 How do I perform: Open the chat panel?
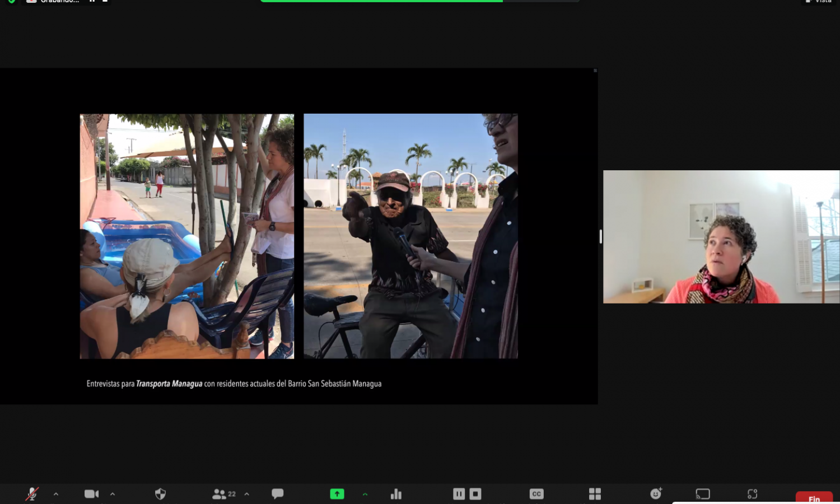(277, 493)
